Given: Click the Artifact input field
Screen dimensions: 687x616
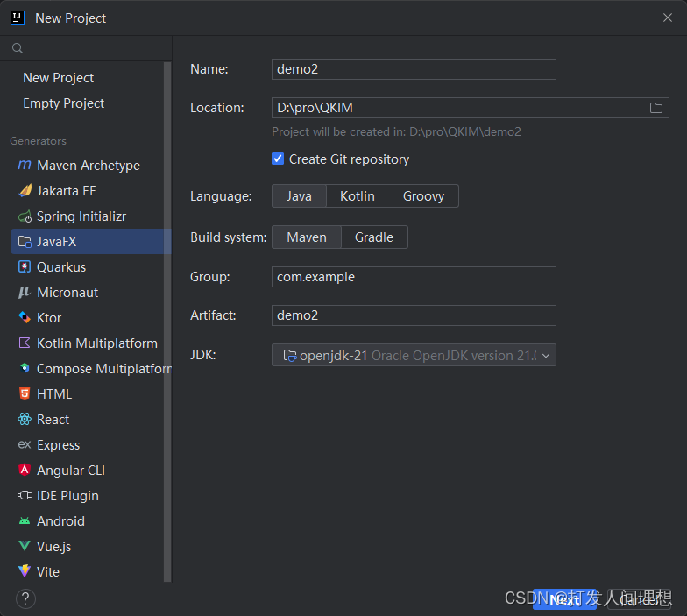Looking at the screenshot, I should point(414,315).
